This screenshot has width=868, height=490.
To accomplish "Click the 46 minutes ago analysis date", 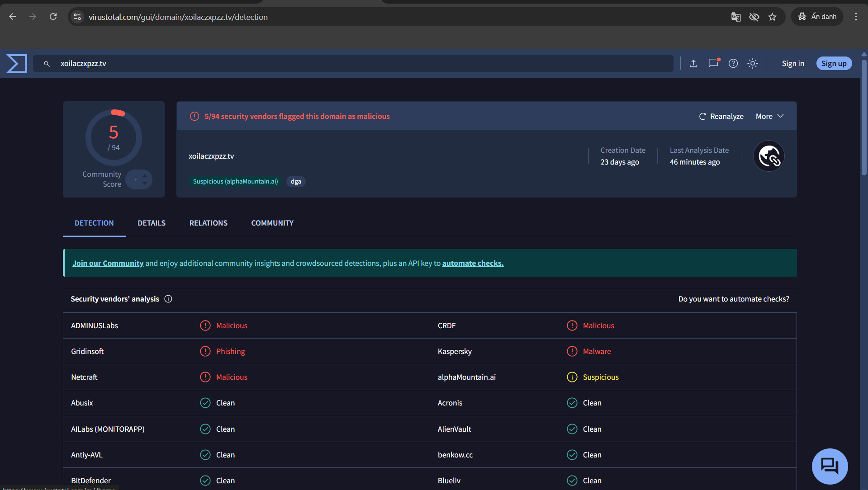I will pyautogui.click(x=695, y=162).
